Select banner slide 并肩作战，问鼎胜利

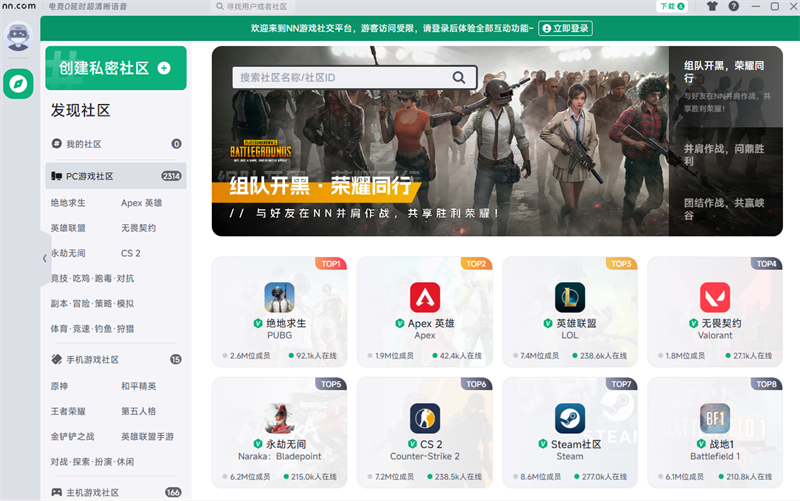pos(726,155)
